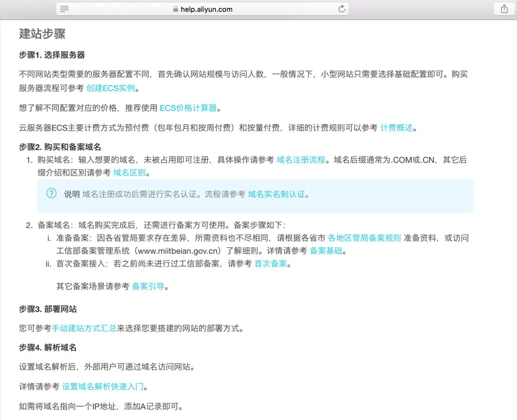This screenshot has width=517, height=420.
Task: Click the heading 步骤1. 选择服务器
Action: pyautogui.click(x=52, y=55)
